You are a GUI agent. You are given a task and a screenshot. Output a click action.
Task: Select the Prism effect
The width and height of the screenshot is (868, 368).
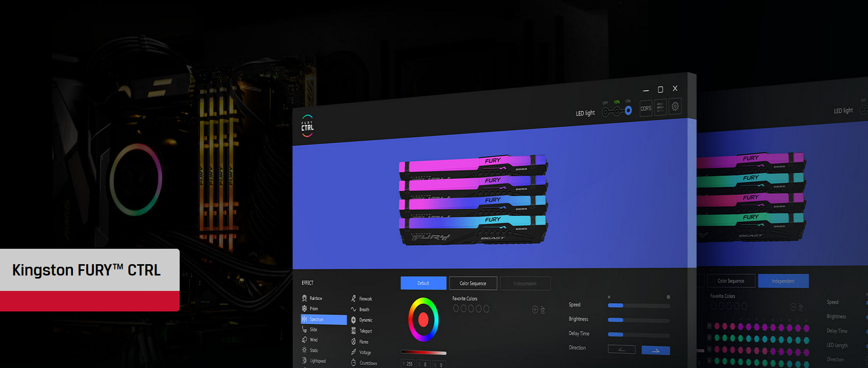310,308
